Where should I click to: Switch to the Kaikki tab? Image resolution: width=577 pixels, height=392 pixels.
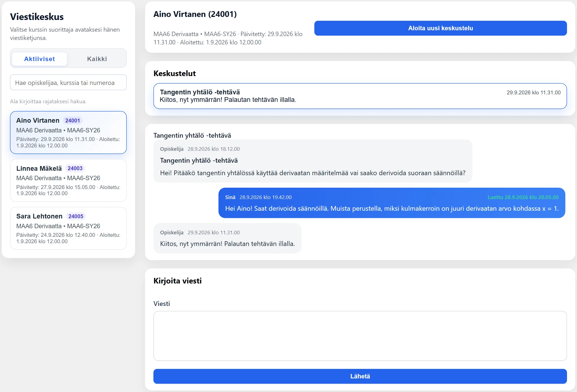(97, 59)
